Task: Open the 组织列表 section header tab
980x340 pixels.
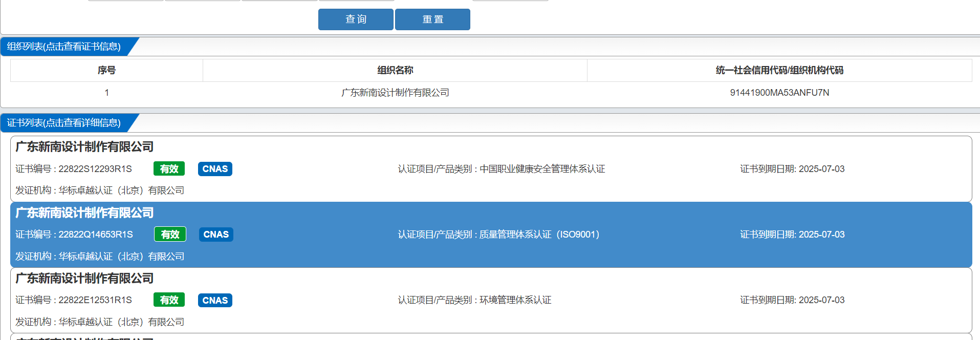Action: (64, 47)
